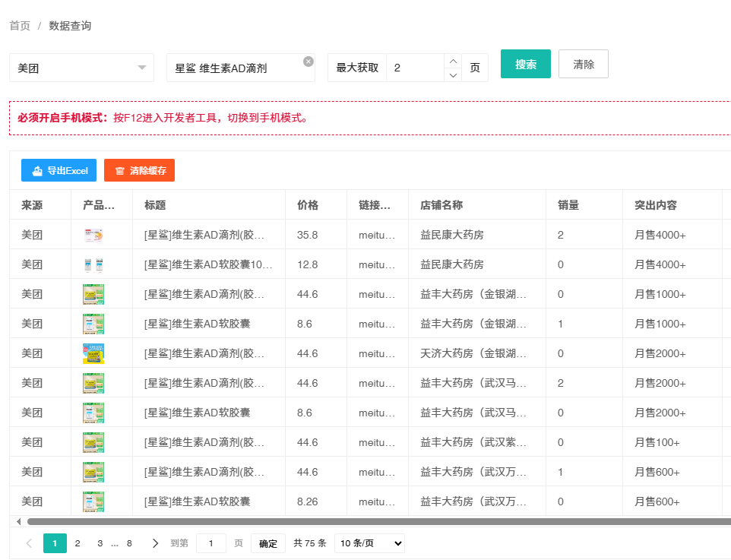
Task: Open the 天济大药房 row product thumbnail
Action: click(x=93, y=353)
